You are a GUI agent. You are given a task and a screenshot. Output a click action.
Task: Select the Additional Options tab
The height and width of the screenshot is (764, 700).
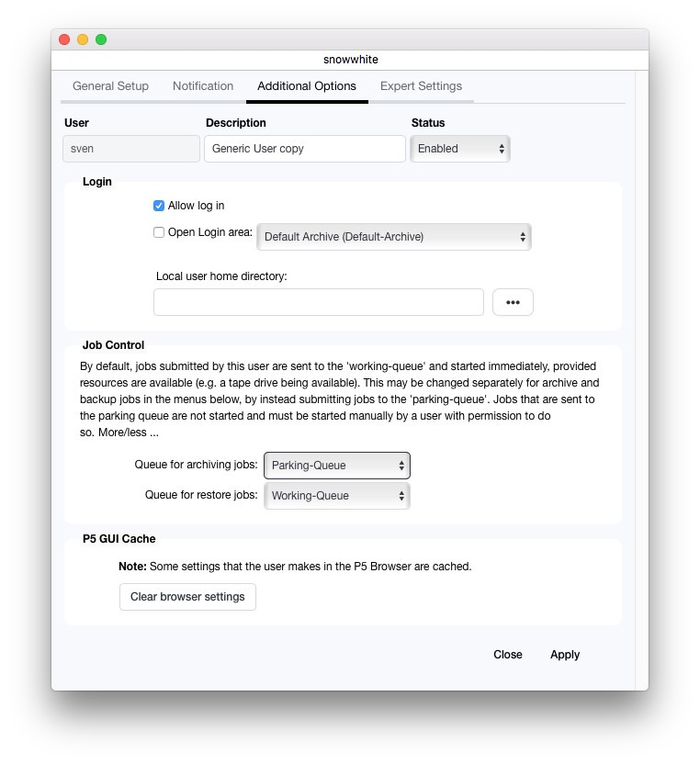tap(307, 86)
